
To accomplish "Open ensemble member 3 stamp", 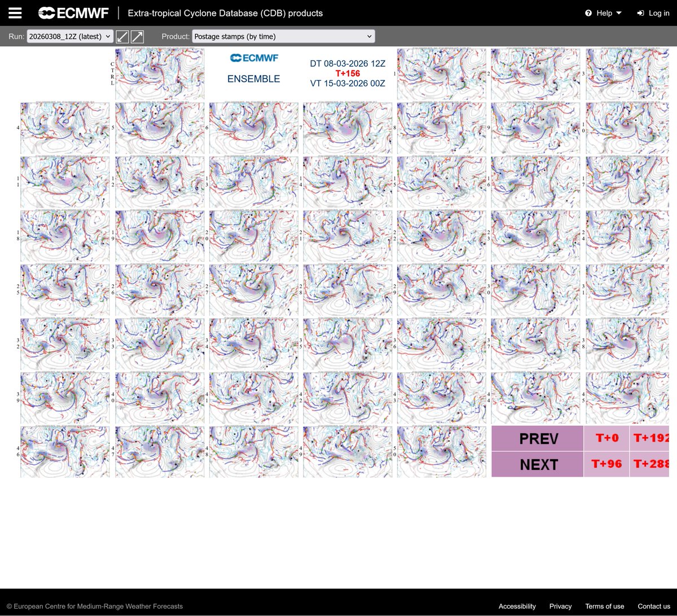I will [627, 74].
